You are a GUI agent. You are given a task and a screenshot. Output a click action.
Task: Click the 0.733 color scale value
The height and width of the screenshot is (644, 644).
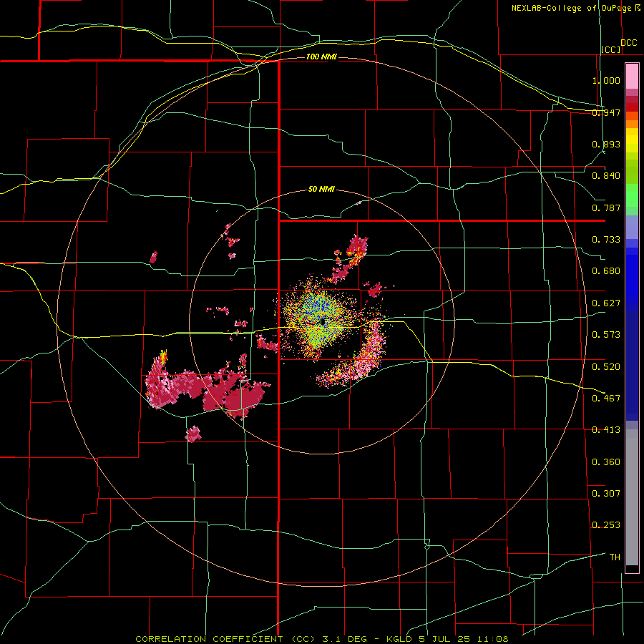[x=606, y=240]
